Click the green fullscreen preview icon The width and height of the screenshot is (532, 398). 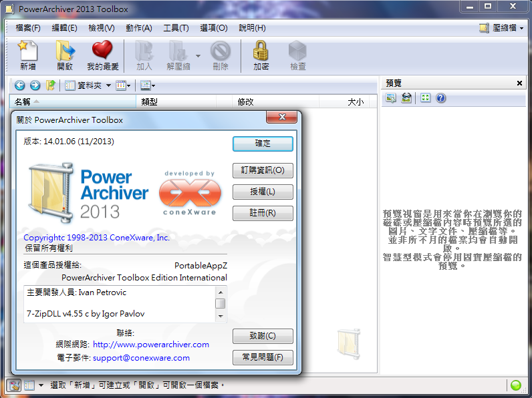click(x=425, y=98)
